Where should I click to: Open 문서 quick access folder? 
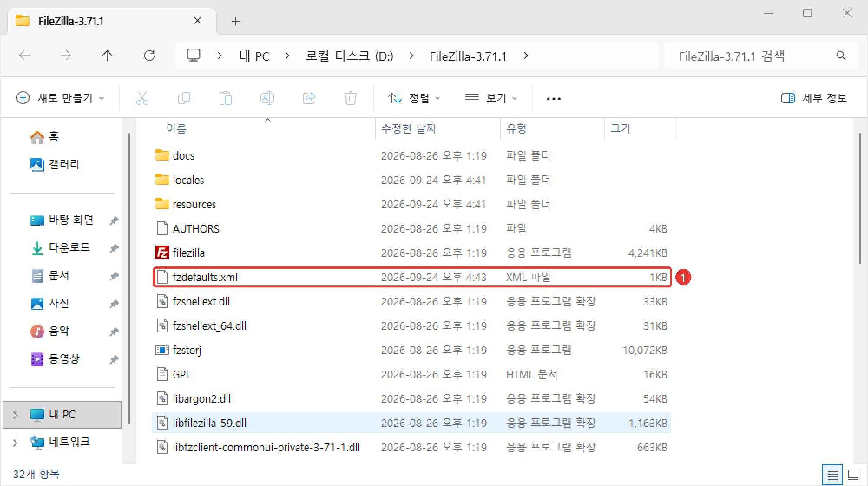[x=49, y=276]
